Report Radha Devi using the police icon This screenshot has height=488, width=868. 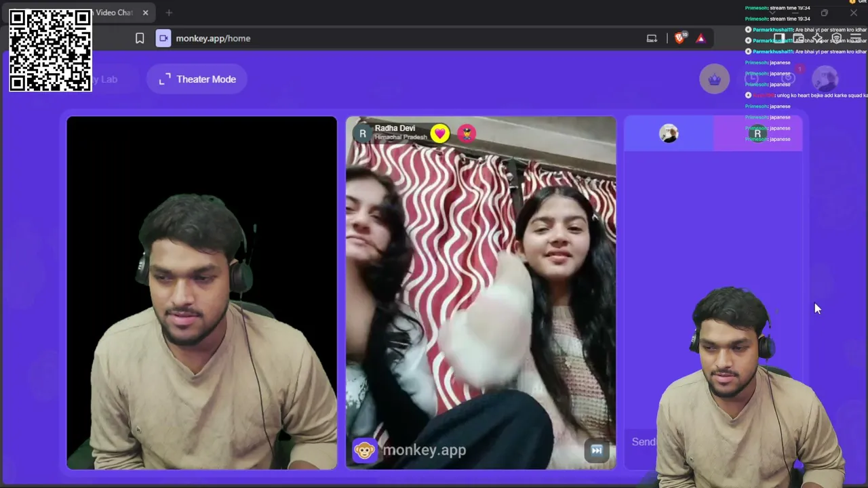[467, 134]
